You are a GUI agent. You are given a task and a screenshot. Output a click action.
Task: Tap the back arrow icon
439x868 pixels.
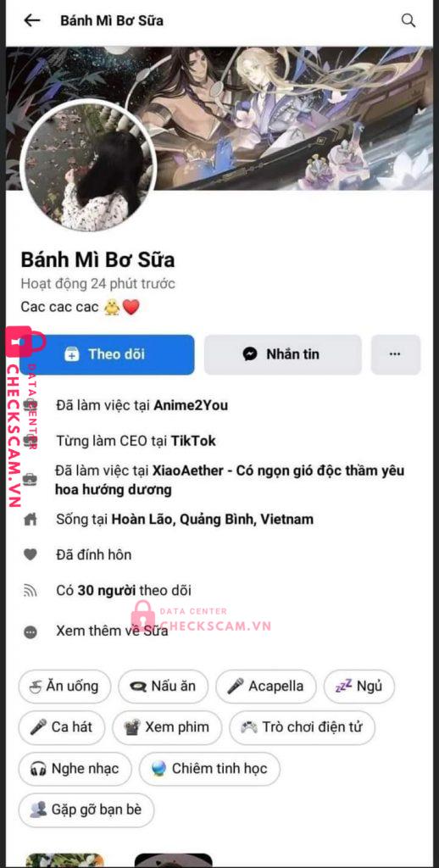coord(32,20)
